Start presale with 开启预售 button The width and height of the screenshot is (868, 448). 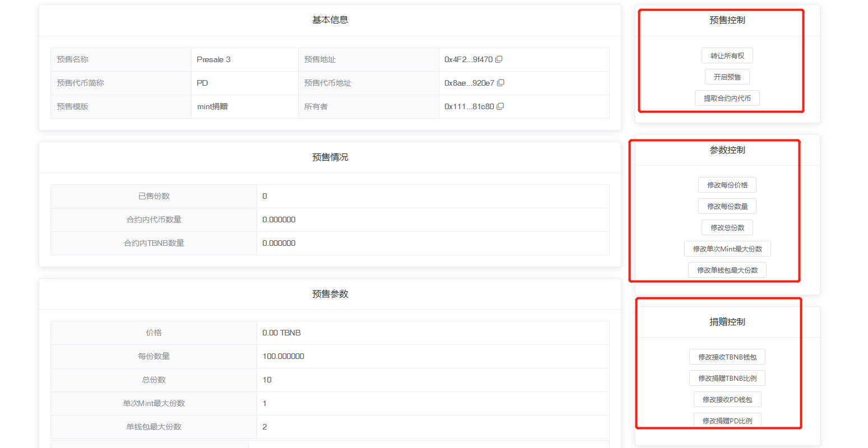coord(727,77)
